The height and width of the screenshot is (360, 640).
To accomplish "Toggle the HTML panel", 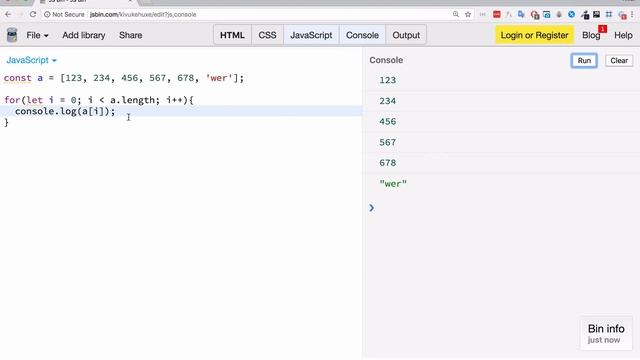I will coord(232,35).
